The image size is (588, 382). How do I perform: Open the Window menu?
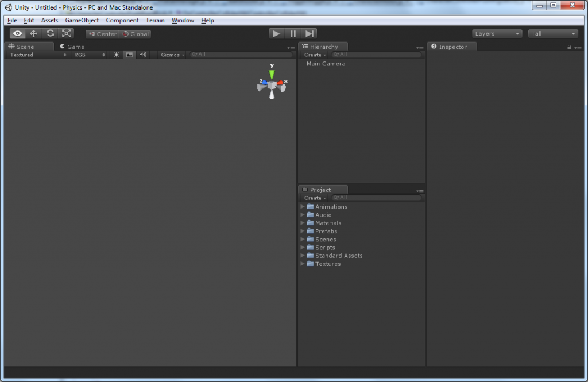(x=183, y=20)
